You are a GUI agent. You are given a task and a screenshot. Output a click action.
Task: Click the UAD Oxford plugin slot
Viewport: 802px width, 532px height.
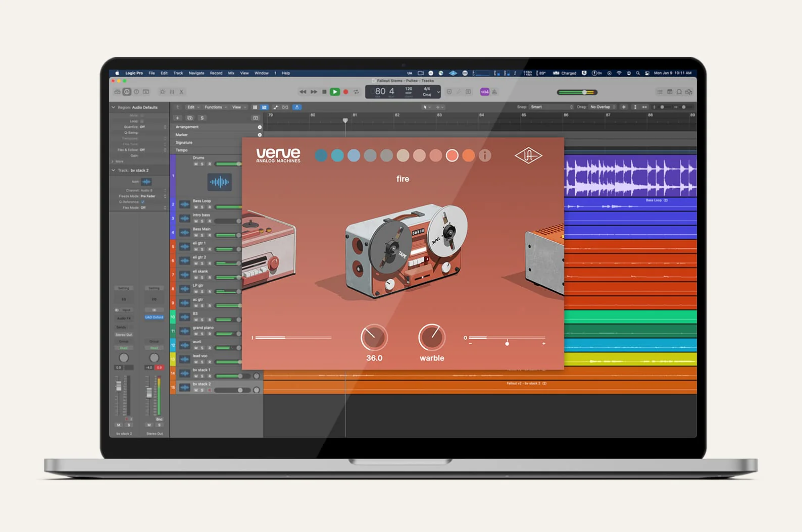[154, 317]
